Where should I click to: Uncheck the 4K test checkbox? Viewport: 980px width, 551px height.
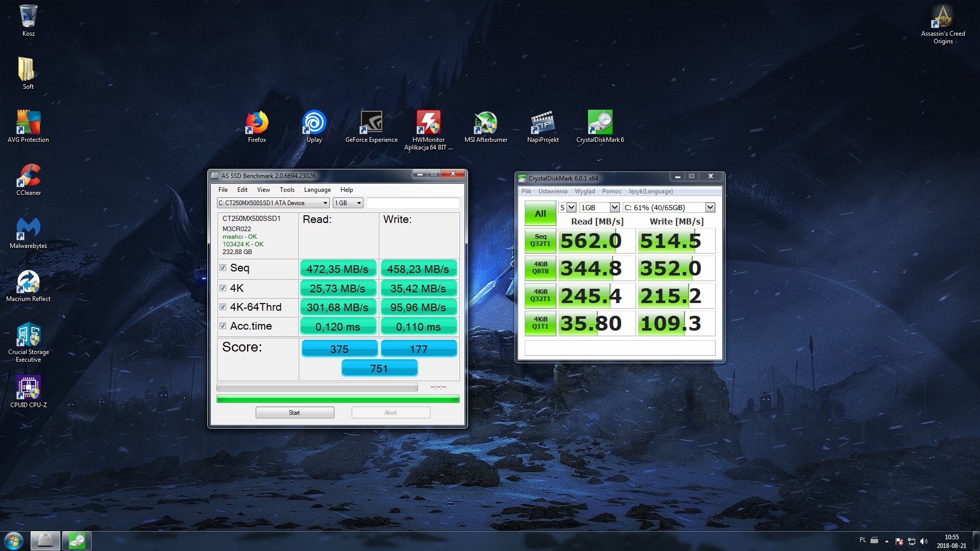coord(223,288)
